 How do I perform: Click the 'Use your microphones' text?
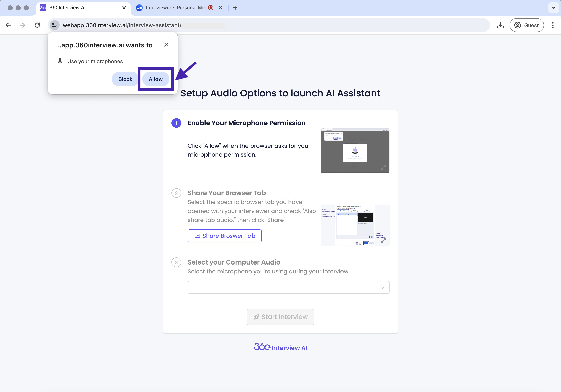coord(95,61)
